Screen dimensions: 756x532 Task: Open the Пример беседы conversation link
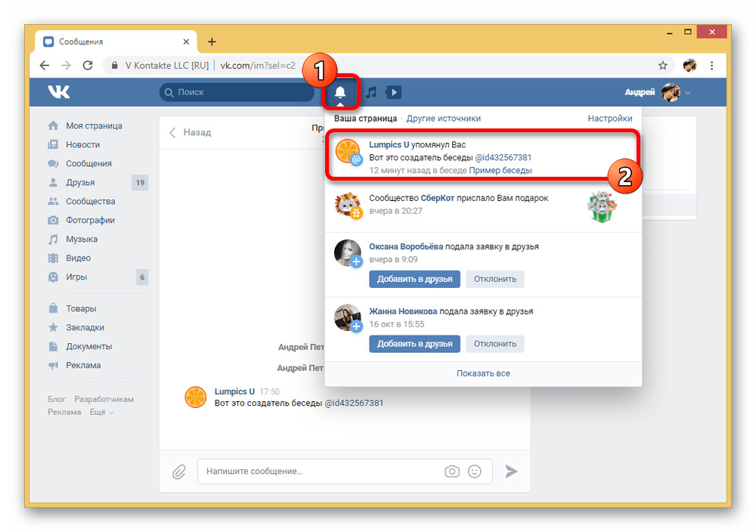500,171
